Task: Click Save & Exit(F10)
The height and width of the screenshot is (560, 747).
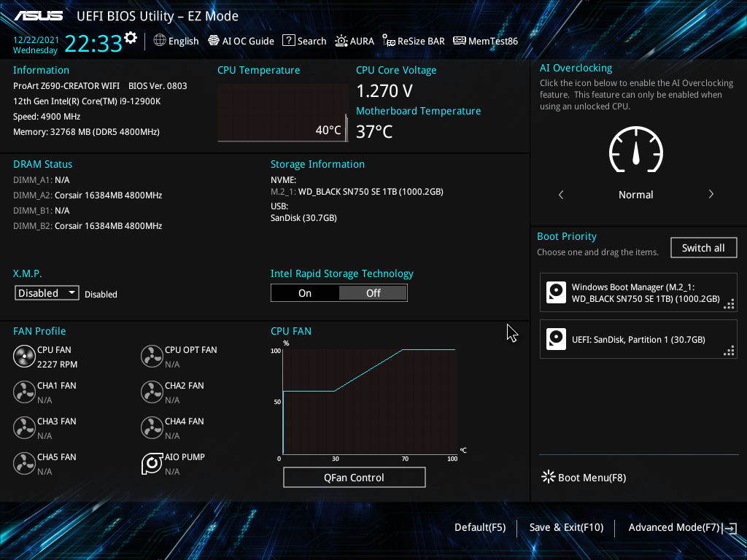Action: pyautogui.click(x=566, y=527)
